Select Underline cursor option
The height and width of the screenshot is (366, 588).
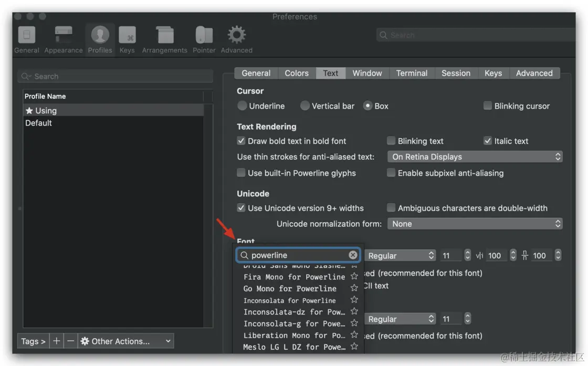tap(242, 106)
